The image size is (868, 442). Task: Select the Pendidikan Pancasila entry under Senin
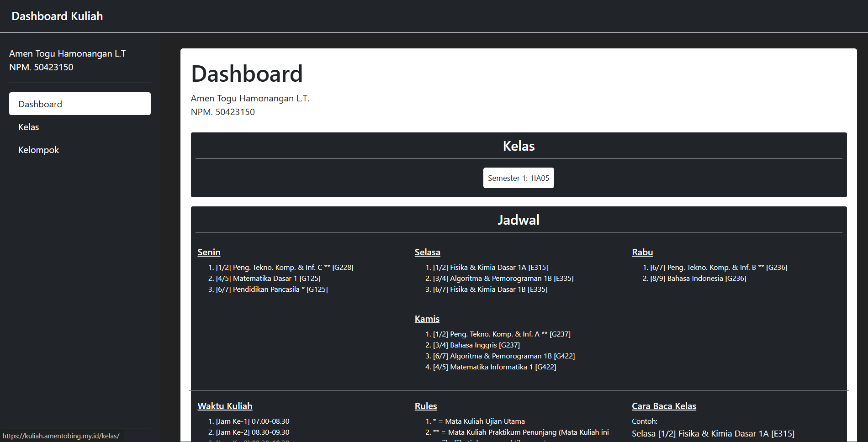click(271, 289)
